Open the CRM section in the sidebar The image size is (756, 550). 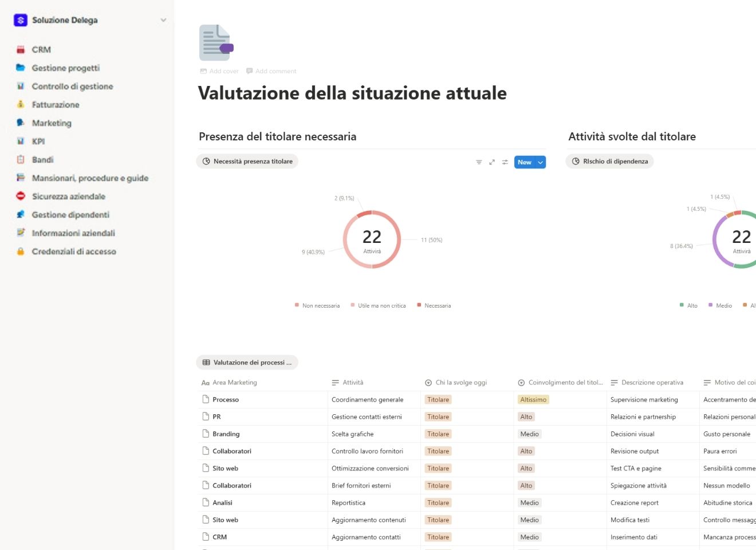tap(42, 49)
